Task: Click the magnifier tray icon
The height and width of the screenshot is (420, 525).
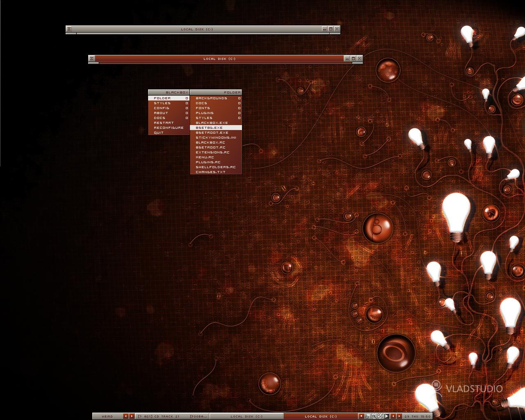Action: [x=374, y=416]
